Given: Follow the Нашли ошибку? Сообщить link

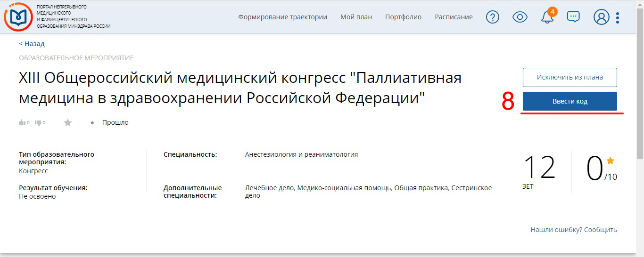Looking at the screenshot, I should point(574,230).
